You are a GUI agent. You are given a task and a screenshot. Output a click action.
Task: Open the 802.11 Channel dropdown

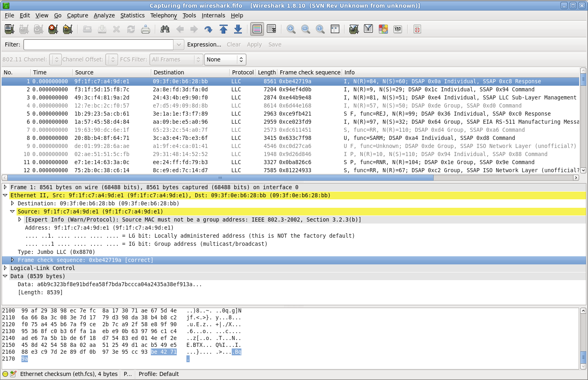point(56,59)
